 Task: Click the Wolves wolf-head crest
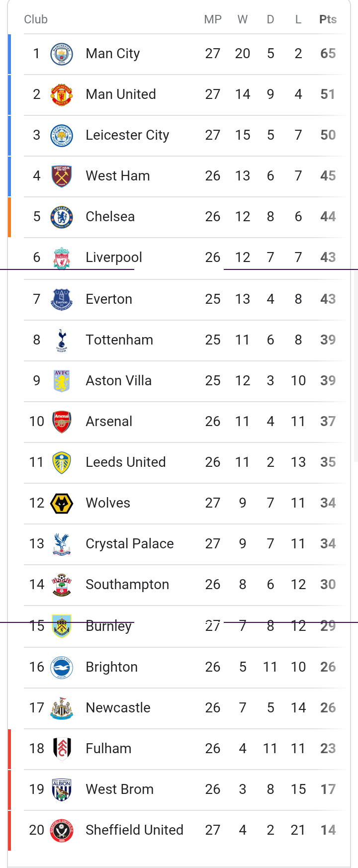tap(62, 503)
